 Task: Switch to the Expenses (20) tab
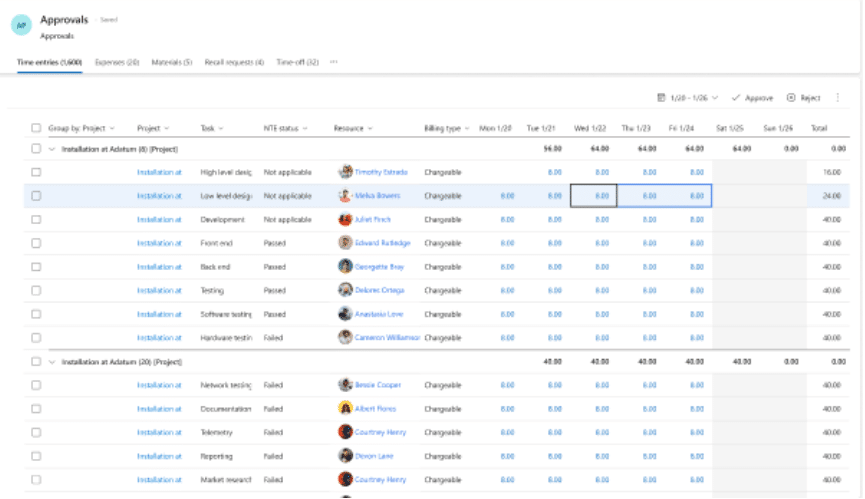117,62
